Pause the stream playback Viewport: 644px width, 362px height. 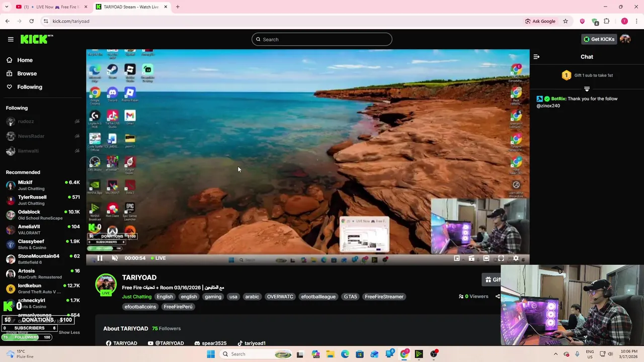100,258
